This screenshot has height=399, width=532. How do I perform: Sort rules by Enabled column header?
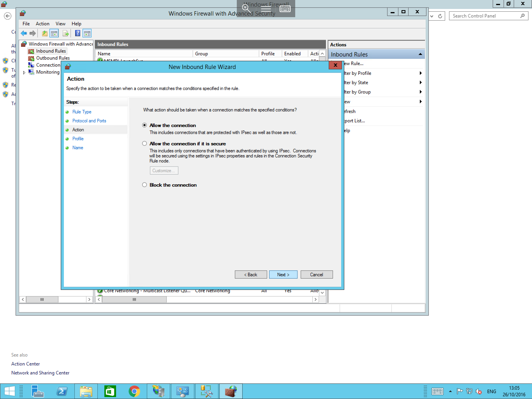pos(294,54)
